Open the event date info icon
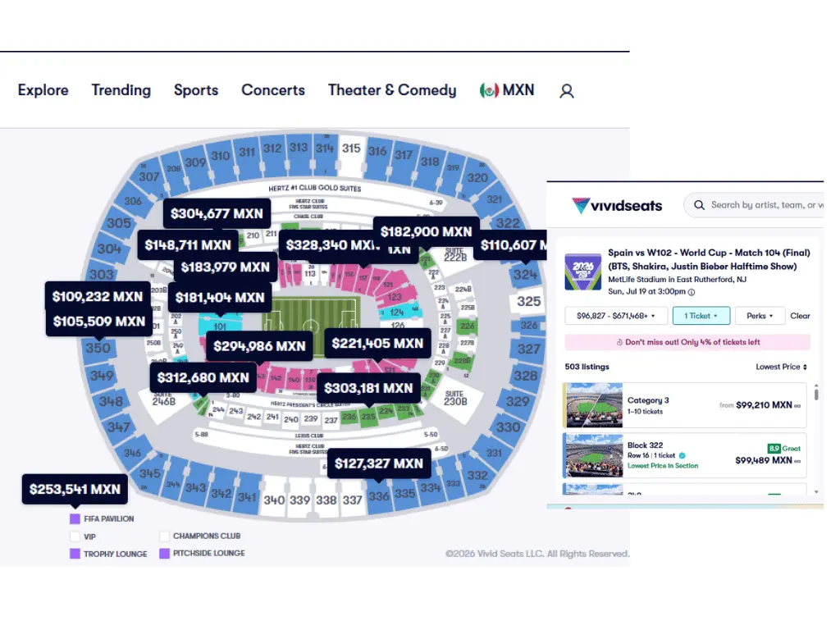 click(x=692, y=292)
